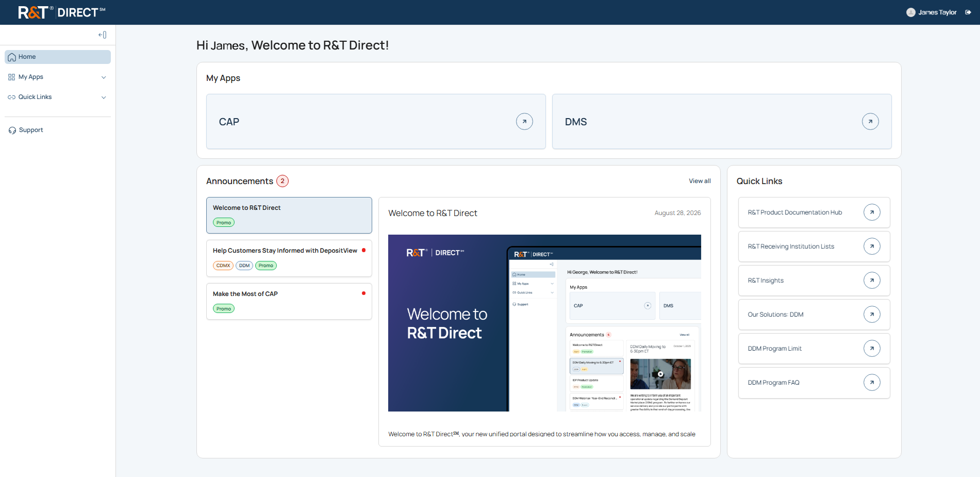The image size is (980, 477).
Task: Click the CAP app name text
Action: coord(229,122)
